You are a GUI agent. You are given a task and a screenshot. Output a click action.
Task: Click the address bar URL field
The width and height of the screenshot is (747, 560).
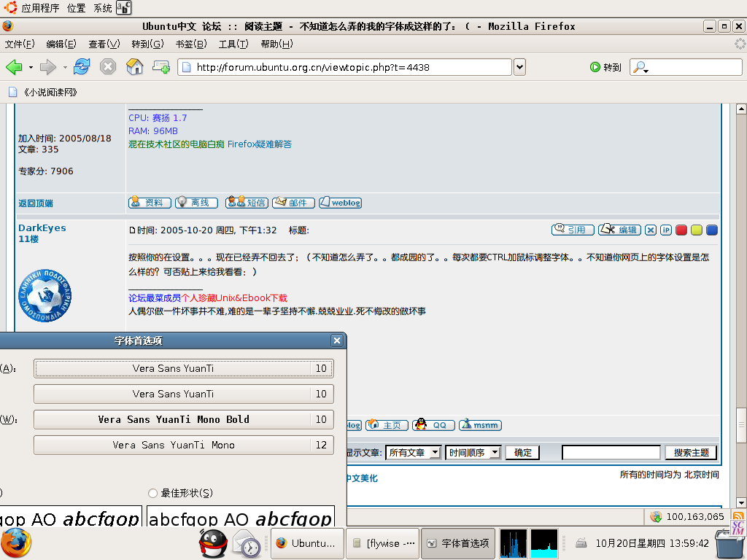(345, 67)
